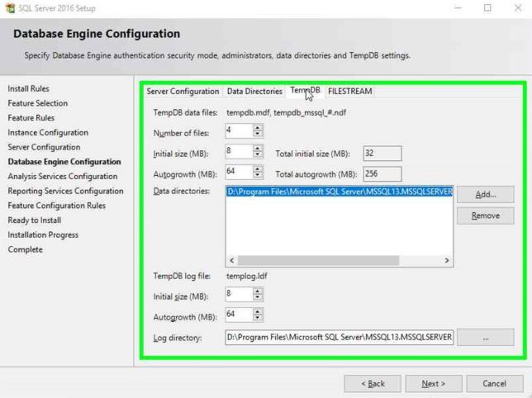Select the TempDB tab
The width and height of the screenshot is (532, 398).
point(305,91)
